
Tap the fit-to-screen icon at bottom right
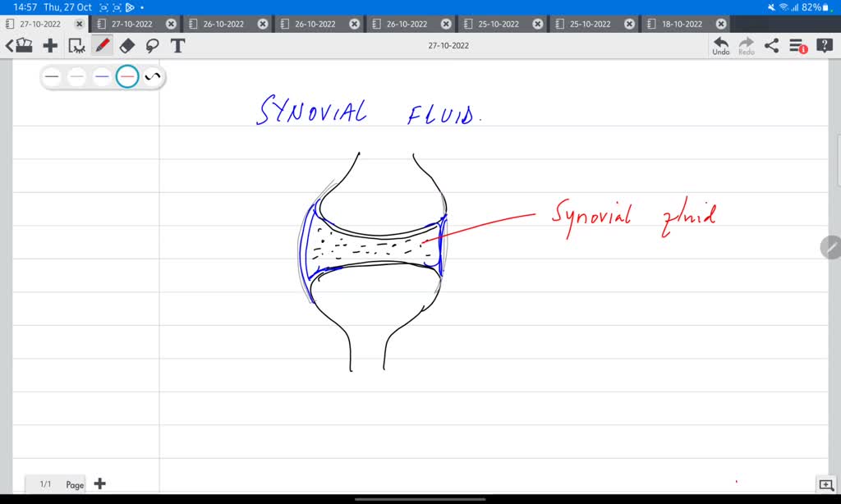828,484
